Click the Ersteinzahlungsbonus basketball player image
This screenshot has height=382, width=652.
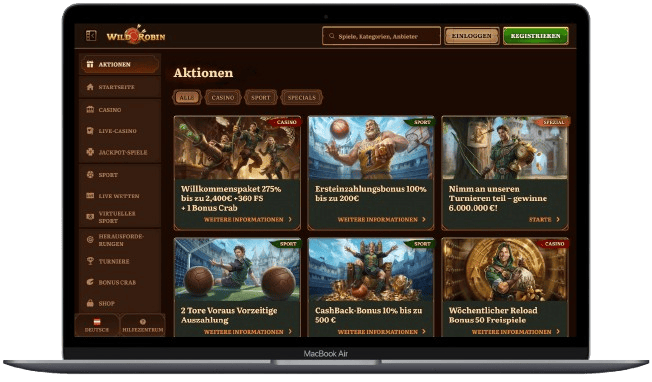(x=371, y=148)
